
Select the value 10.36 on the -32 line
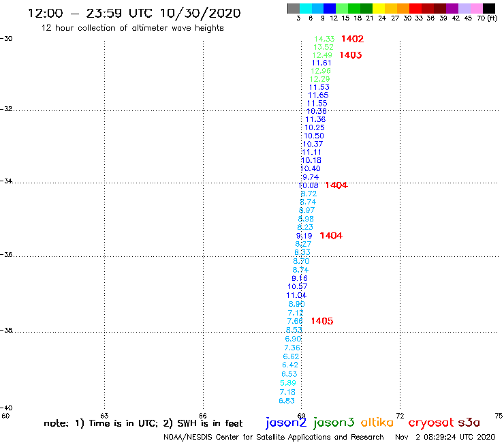(x=316, y=111)
